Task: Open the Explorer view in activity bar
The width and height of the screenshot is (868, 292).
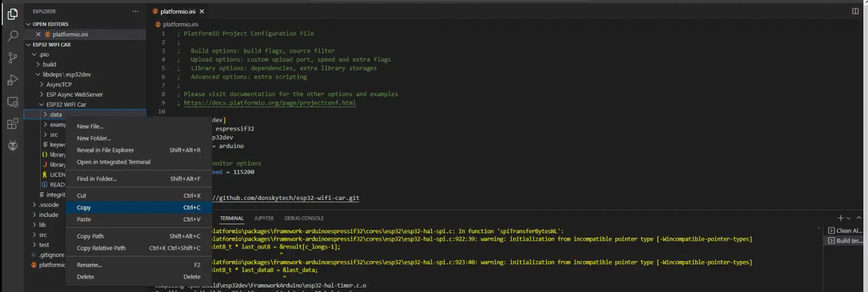Action: coord(12,15)
